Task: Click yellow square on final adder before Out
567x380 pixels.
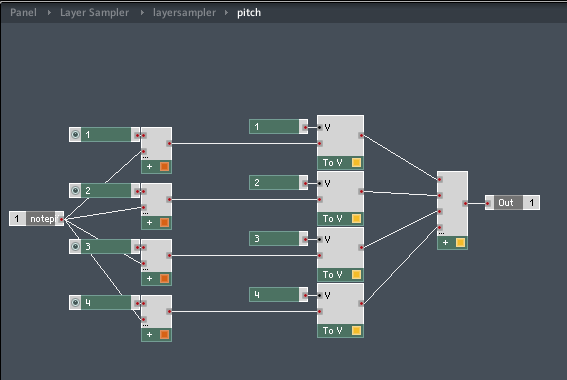Action: tap(460, 243)
